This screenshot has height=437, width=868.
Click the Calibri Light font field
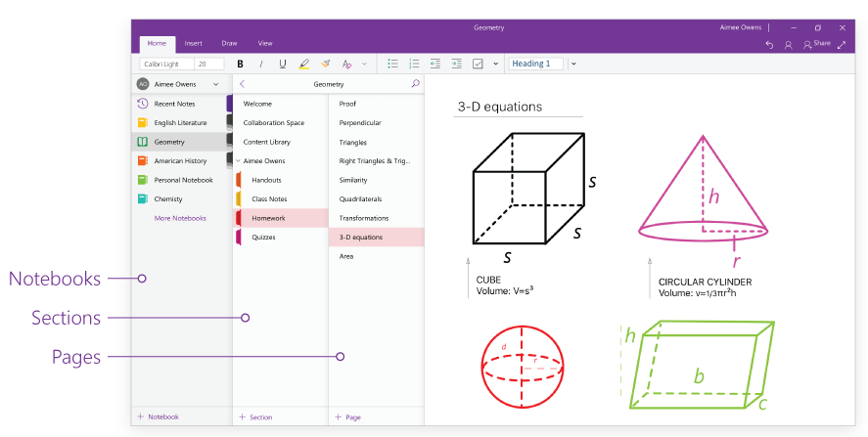[x=166, y=65]
